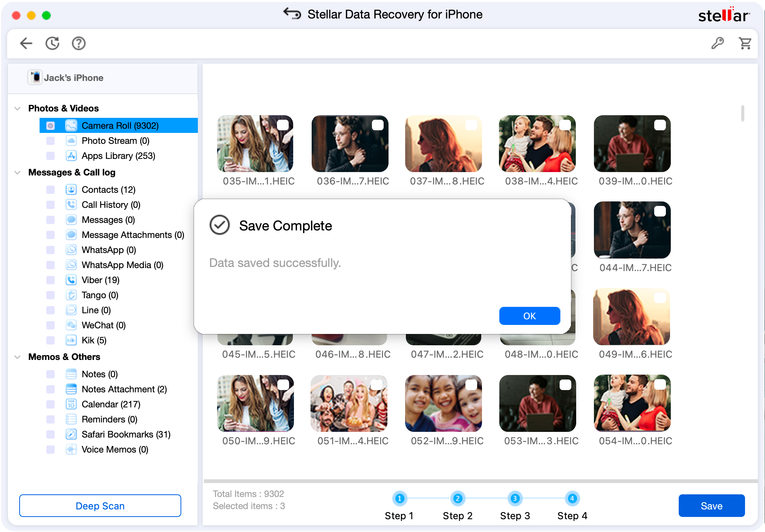
Task: Open the help question mark icon
Action: click(78, 43)
